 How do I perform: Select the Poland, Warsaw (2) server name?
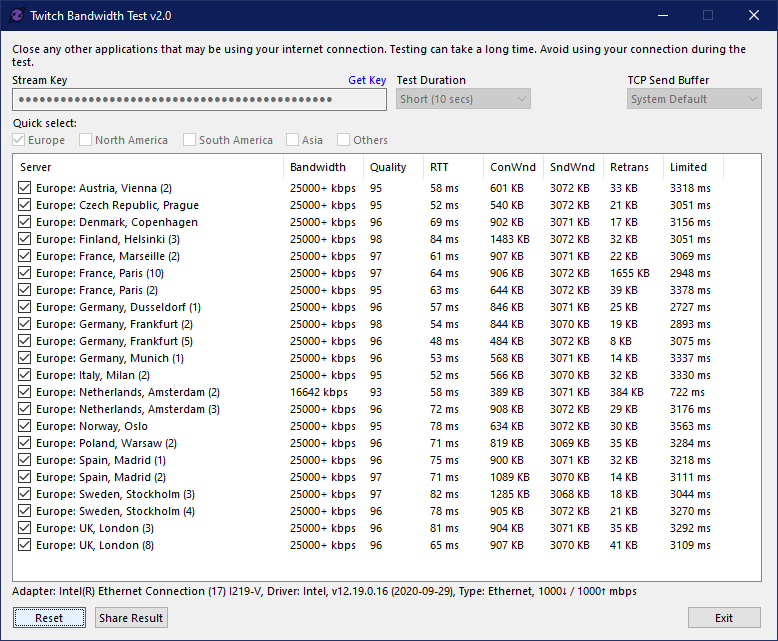click(x=106, y=443)
